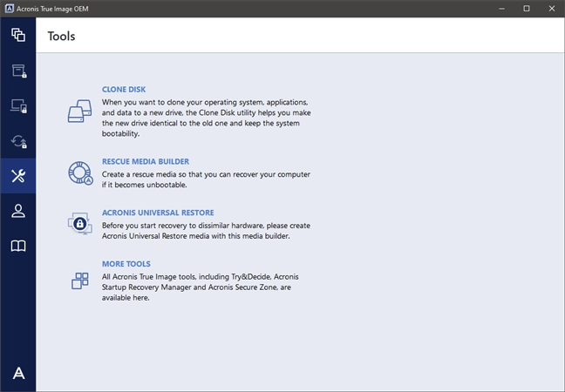Open the locked Dashboard devices sidebar icon
Viewport: 565px width, 392px height.
[18, 106]
